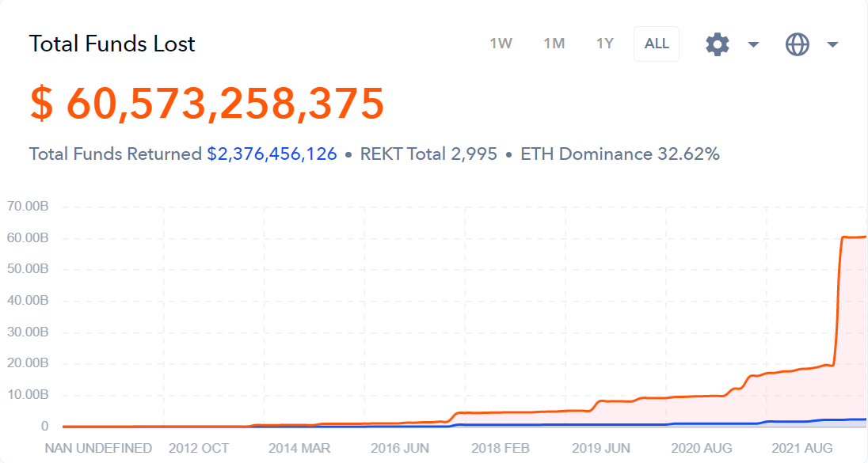Choose the ALL time range
Viewport: 868px width, 463px height.
pos(657,44)
